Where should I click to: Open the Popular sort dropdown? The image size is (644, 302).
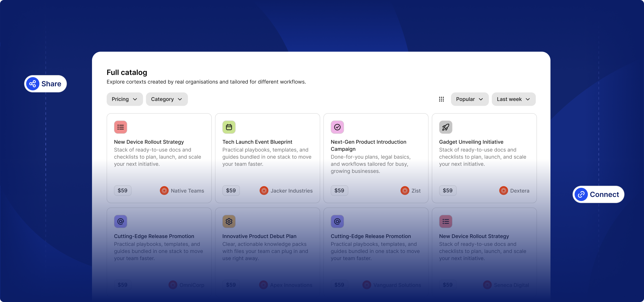point(469,99)
